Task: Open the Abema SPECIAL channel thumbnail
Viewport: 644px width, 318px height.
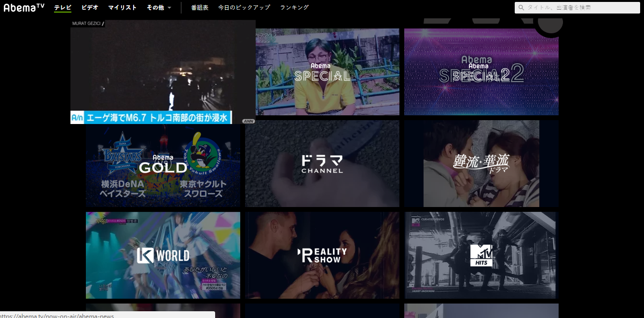Action: click(328, 72)
